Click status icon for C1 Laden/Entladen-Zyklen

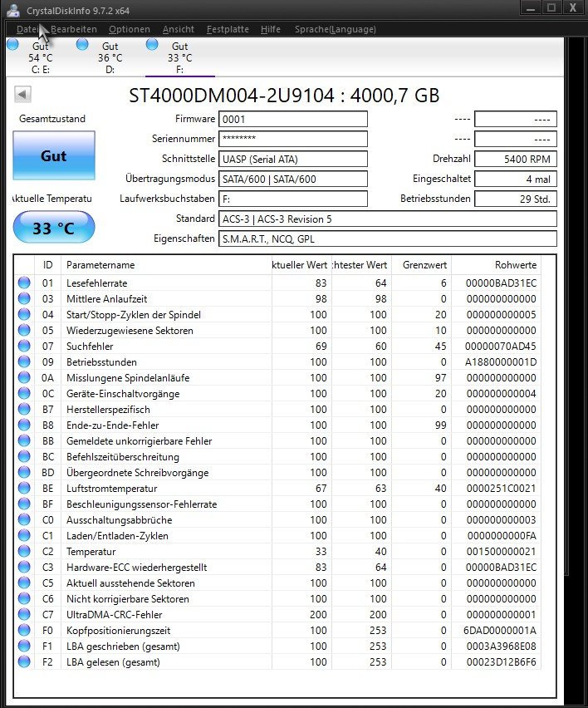(x=24, y=535)
